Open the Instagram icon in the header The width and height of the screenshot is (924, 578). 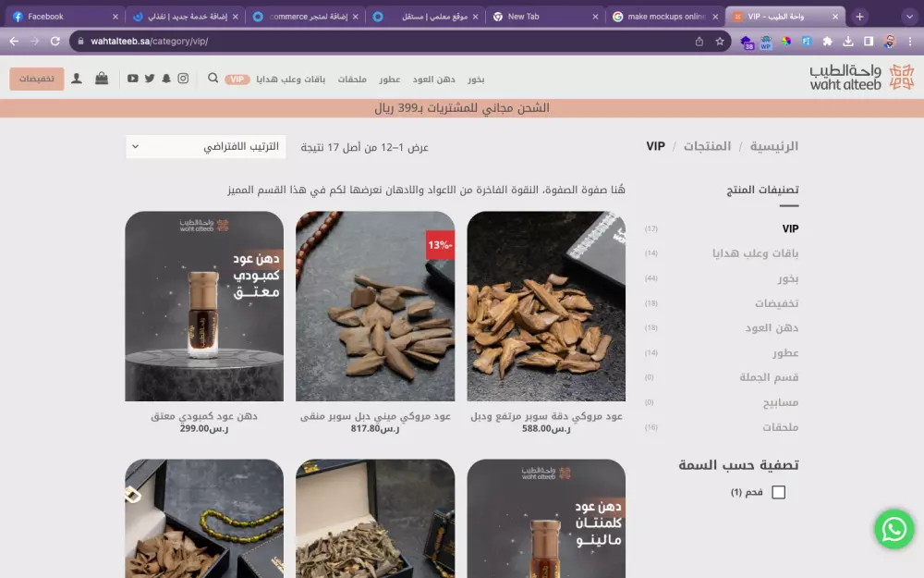point(182,79)
